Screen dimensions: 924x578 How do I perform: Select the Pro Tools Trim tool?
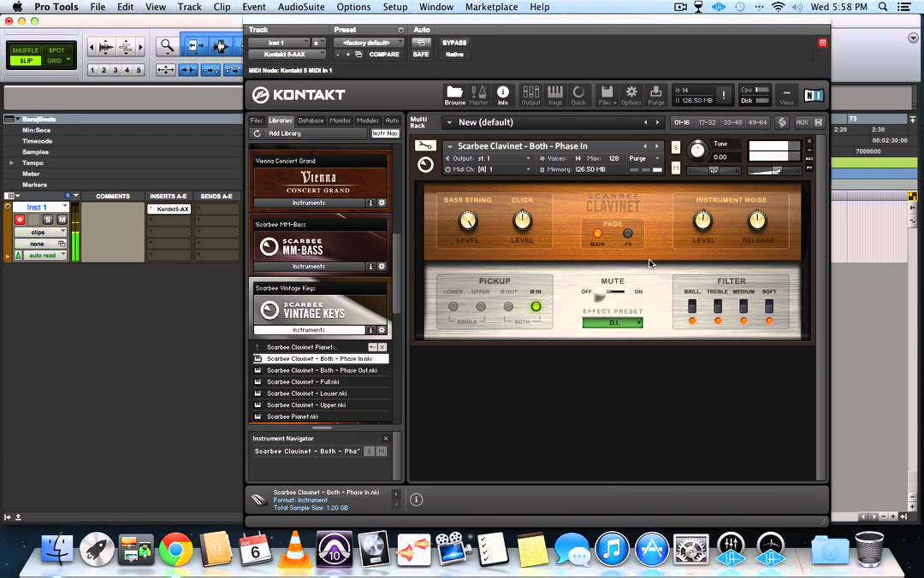(x=195, y=46)
